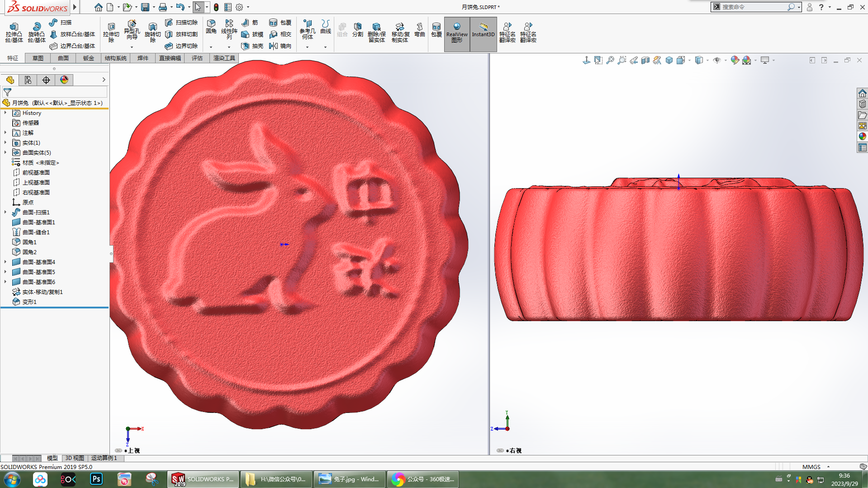Open edit appearance color ball in view toolbar
Screen dimensions: 868x488
click(x=735, y=60)
